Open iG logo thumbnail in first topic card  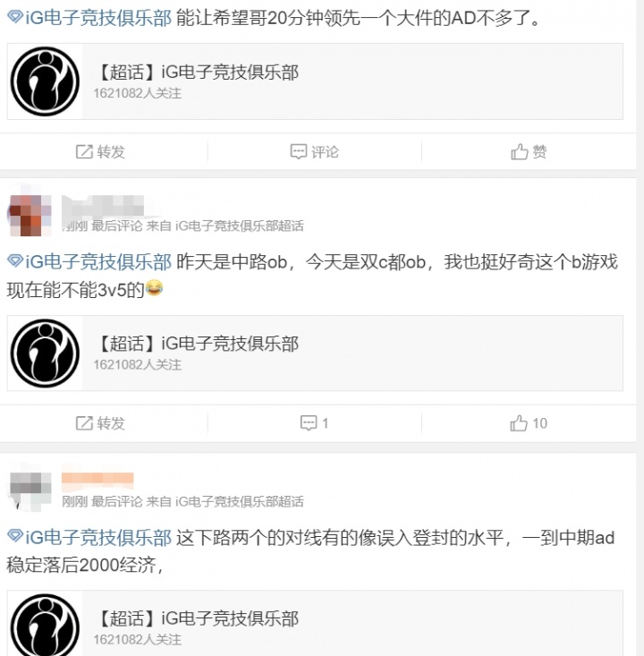45,81
